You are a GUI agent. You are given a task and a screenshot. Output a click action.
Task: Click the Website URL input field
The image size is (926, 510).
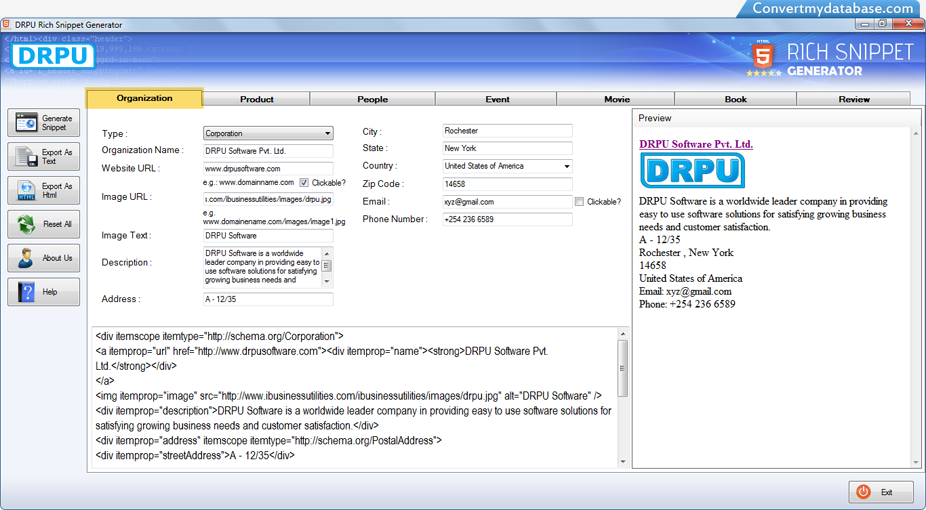(268, 169)
